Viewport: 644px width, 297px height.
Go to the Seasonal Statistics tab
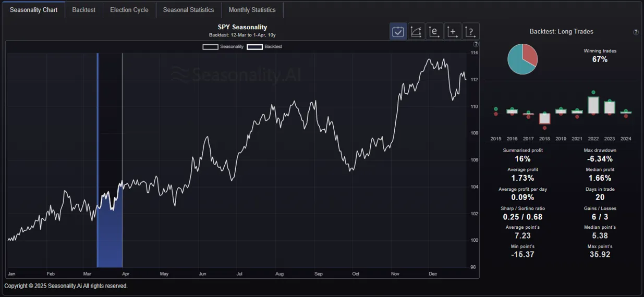(x=189, y=10)
